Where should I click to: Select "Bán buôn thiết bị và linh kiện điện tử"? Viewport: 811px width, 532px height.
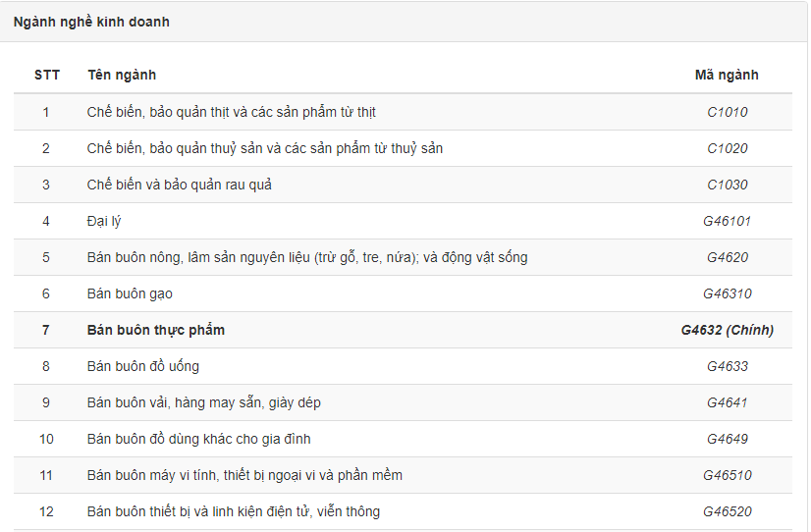[x=233, y=511]
